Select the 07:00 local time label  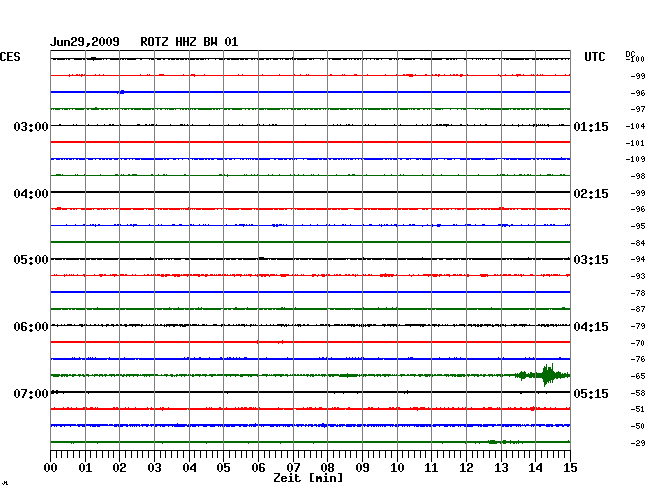tap(31, 393)
